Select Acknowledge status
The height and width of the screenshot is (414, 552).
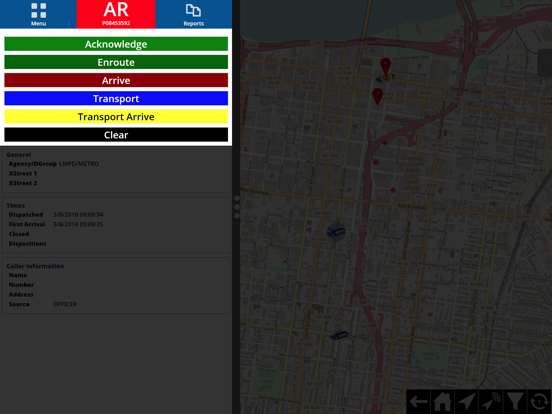tap(116, 44)
